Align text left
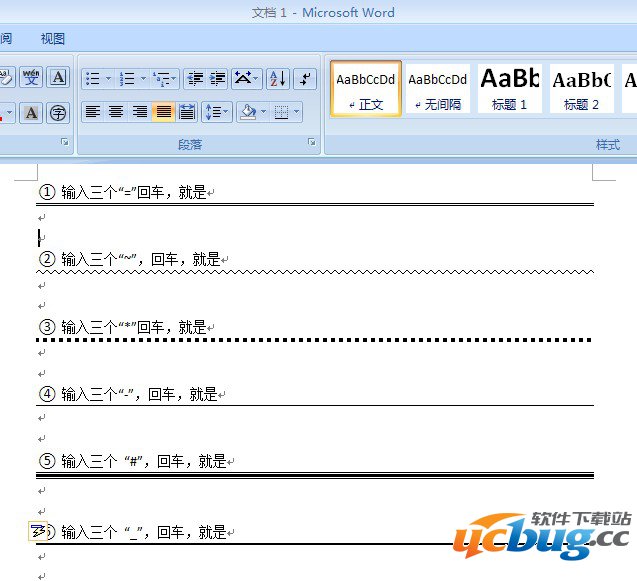The image size is (637, 581). tap(93, 112)
